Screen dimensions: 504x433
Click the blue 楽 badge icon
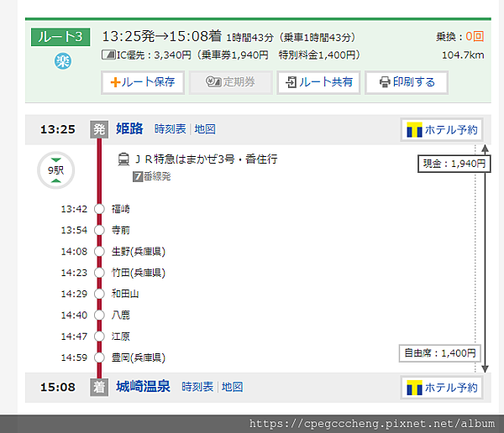point(63,61)
